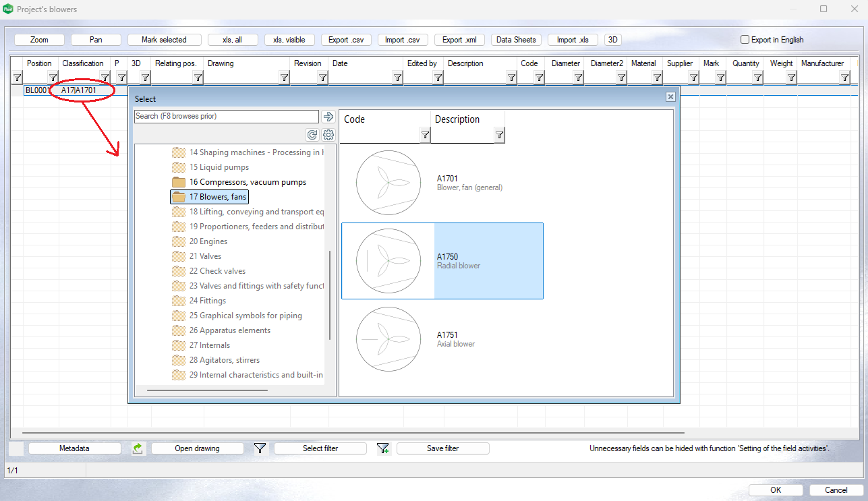Click the vertical scrollbar of the category tree
Image resolution: width=868 pixels, height=501 pixels.
pos(330,295)
